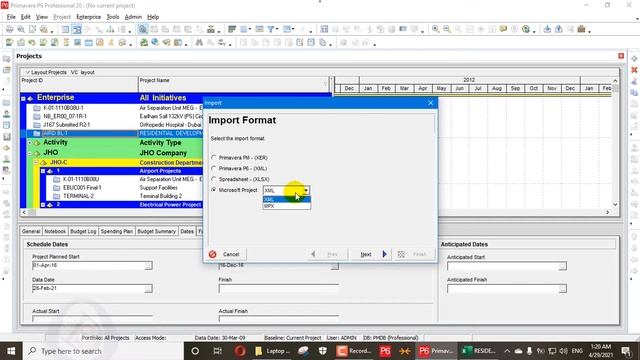Click the Zoom In magnifier icon
The width and height of the screenshot is (640, 360).
(x=436, y=29)
